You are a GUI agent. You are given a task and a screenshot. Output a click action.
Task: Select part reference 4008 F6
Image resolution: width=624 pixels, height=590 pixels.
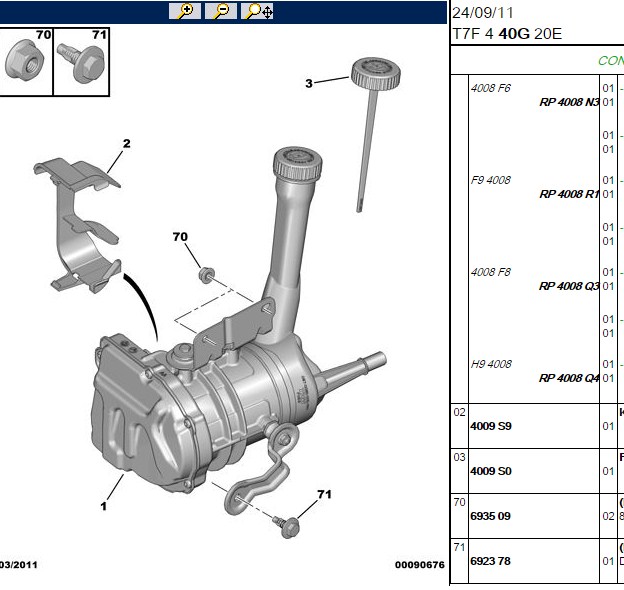pyautogui.click(x=490, y=88)
